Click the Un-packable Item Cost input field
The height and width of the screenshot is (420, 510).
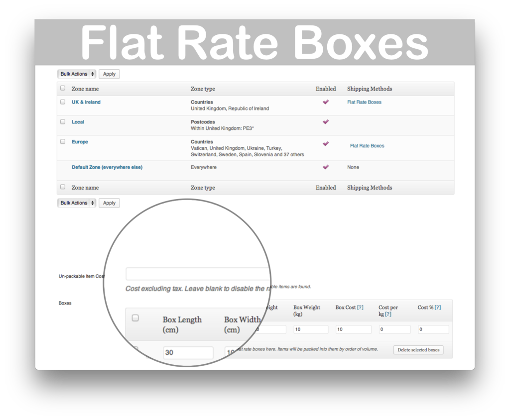(197, 273)
